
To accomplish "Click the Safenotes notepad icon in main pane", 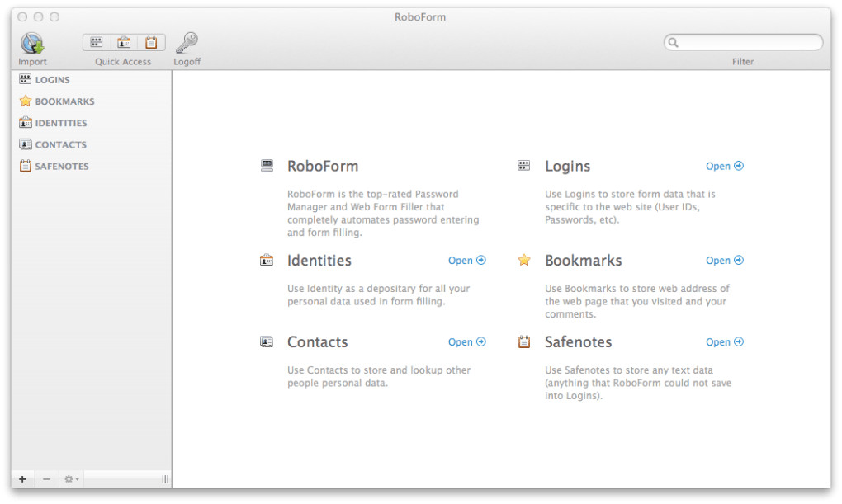I will pos(524,341).
